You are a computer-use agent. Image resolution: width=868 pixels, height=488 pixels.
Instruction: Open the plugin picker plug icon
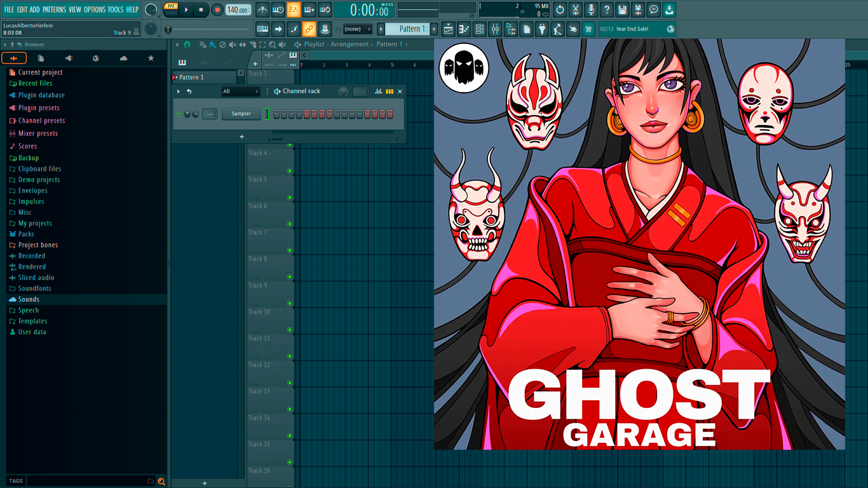pos(542,29)
